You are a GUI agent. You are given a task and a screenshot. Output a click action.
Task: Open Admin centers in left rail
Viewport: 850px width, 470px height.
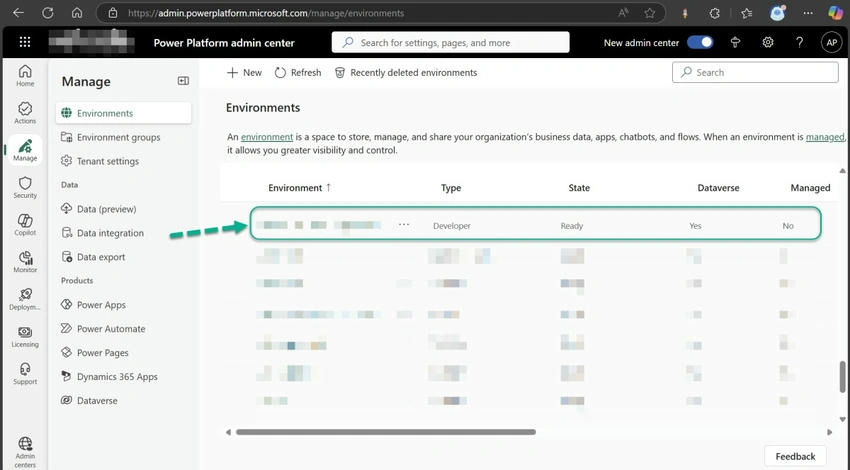pyautogui.click(x=25, y=452)
